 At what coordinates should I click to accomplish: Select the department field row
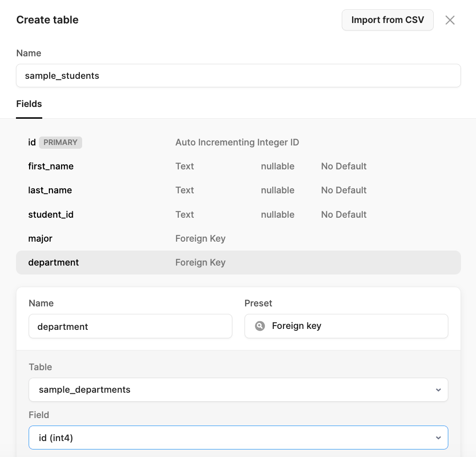pos(238,262)
